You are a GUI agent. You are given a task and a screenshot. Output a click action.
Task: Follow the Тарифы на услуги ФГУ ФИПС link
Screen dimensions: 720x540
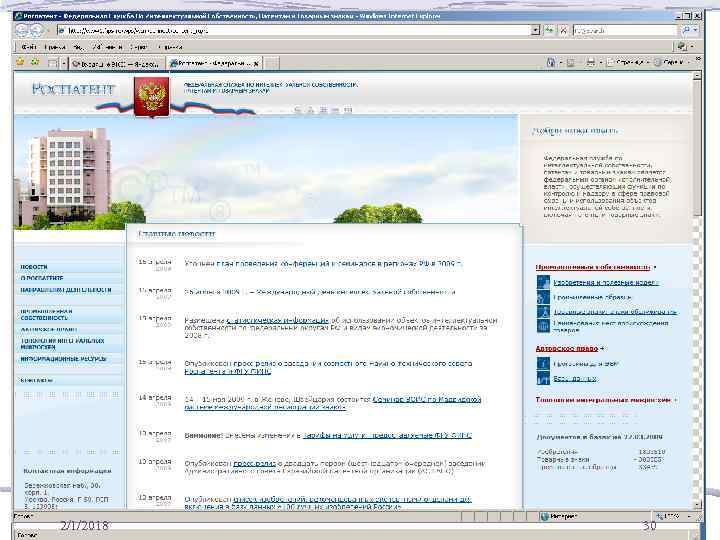click(x=387, y=435)
